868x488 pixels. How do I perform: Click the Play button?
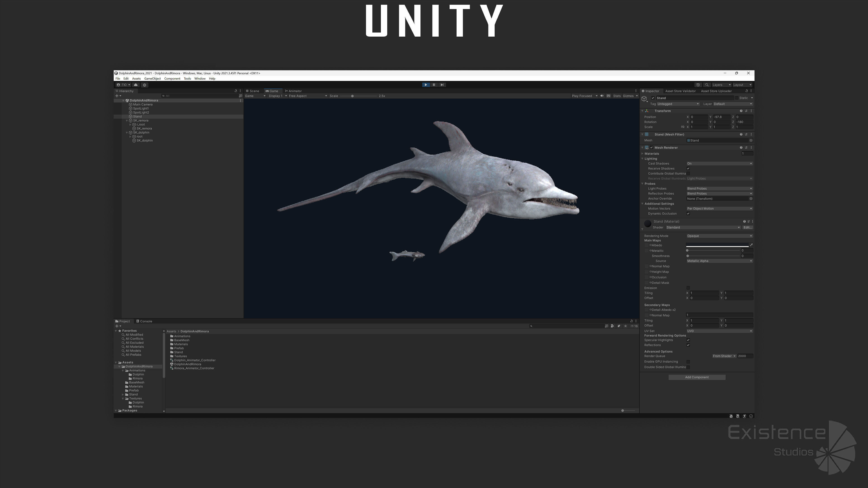tap(426, 85)
